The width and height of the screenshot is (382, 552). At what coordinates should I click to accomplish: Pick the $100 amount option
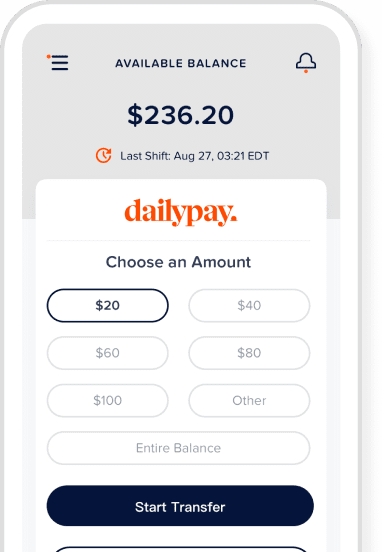coord(108,400)
